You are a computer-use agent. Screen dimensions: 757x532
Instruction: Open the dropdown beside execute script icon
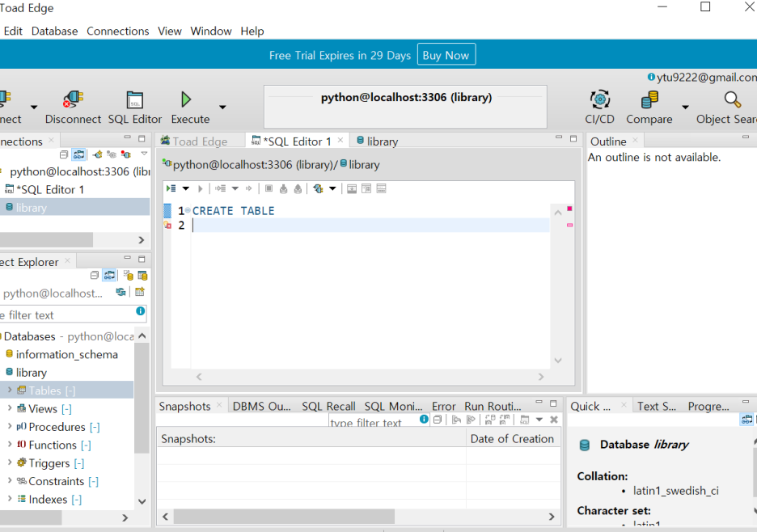coord(186,188)
